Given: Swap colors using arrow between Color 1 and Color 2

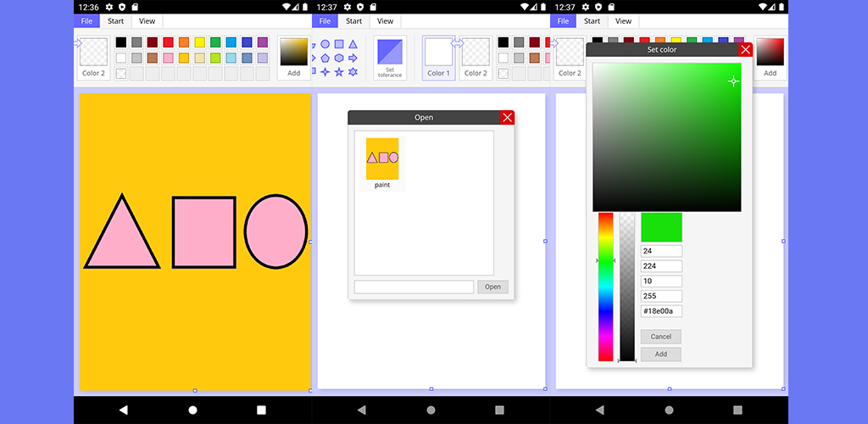Looking at the screenshot, I should [x=458, y=42].
